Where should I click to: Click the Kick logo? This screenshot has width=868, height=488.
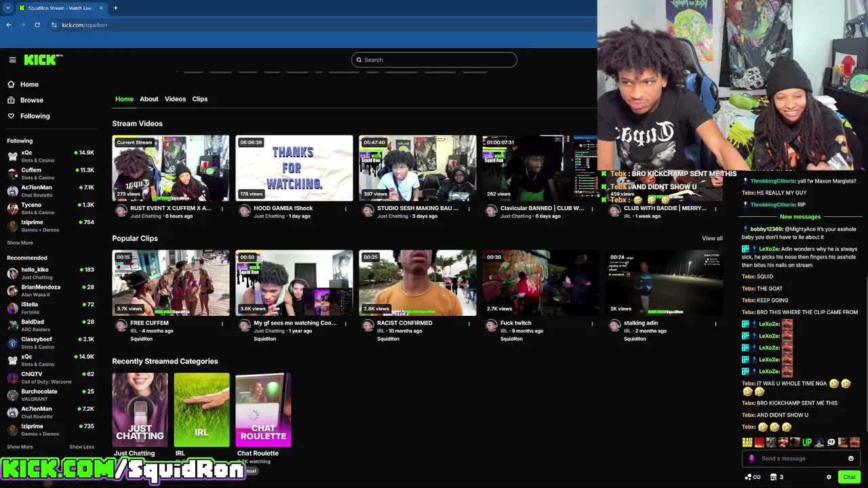coord(43,60)
